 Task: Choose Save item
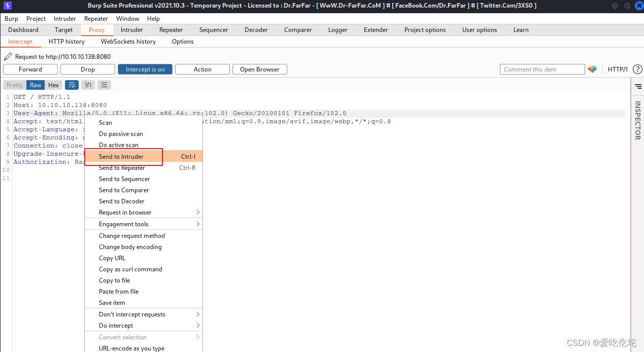pyautogui.click(x=144, y=303)
